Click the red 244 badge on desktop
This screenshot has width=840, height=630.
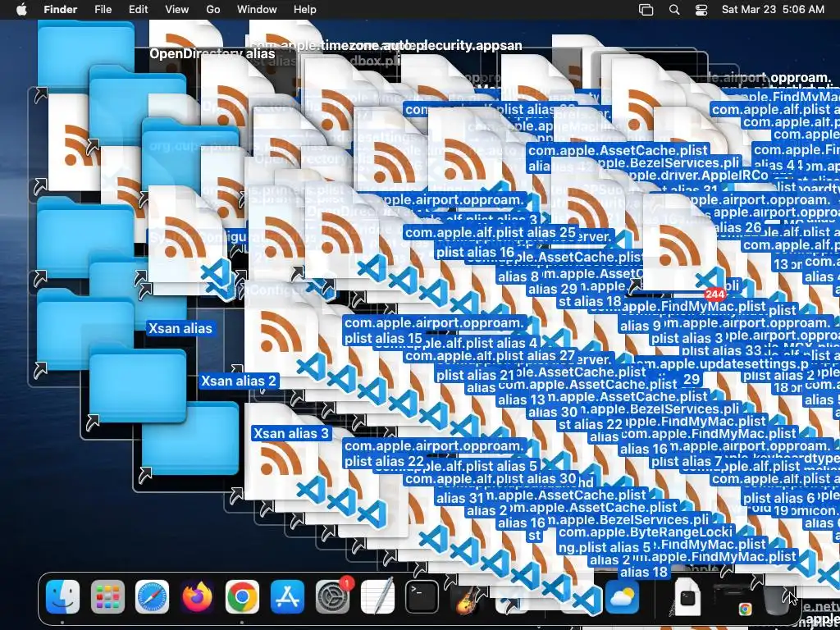coord(714,294)
